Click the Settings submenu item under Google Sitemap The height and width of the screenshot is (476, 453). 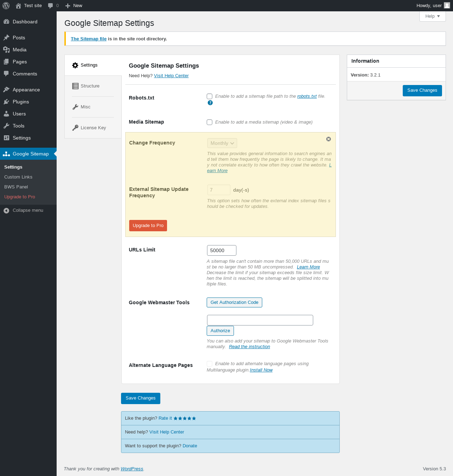13,167
